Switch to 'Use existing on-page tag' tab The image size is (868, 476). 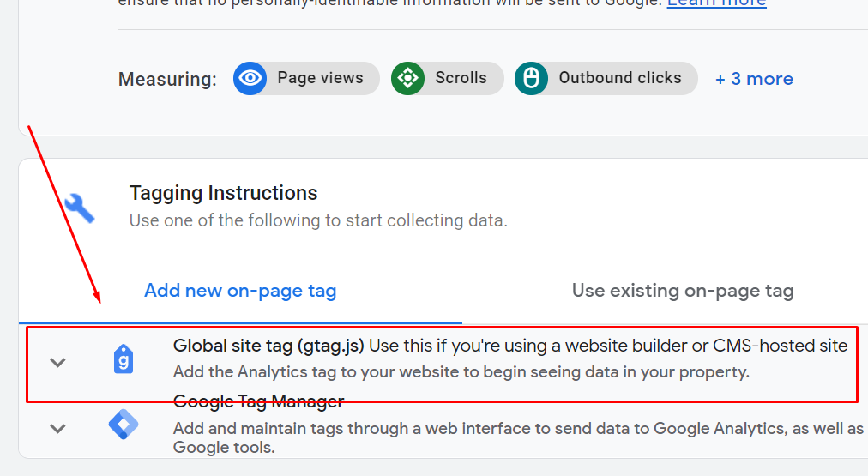tap(683, 291)
